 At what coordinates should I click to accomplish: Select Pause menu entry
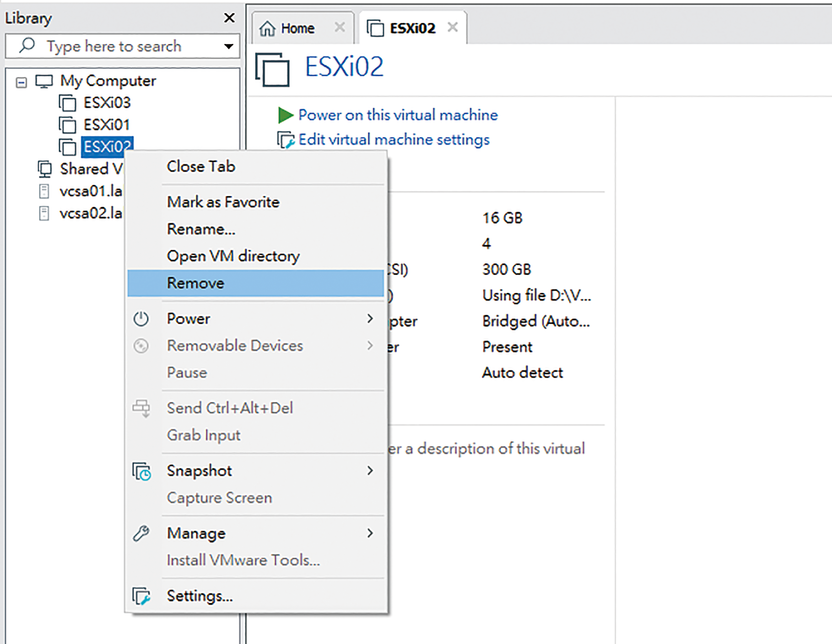(x=256, y=372)
